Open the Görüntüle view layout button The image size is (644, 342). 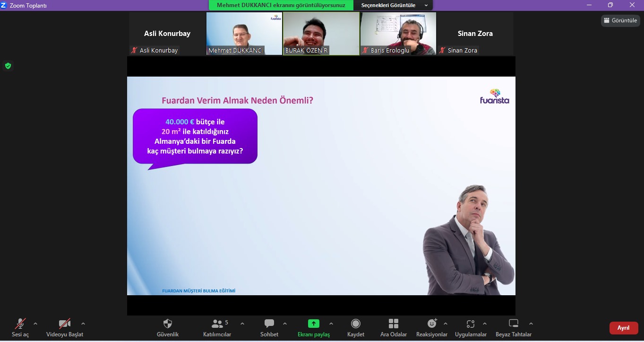coord(620,20)
